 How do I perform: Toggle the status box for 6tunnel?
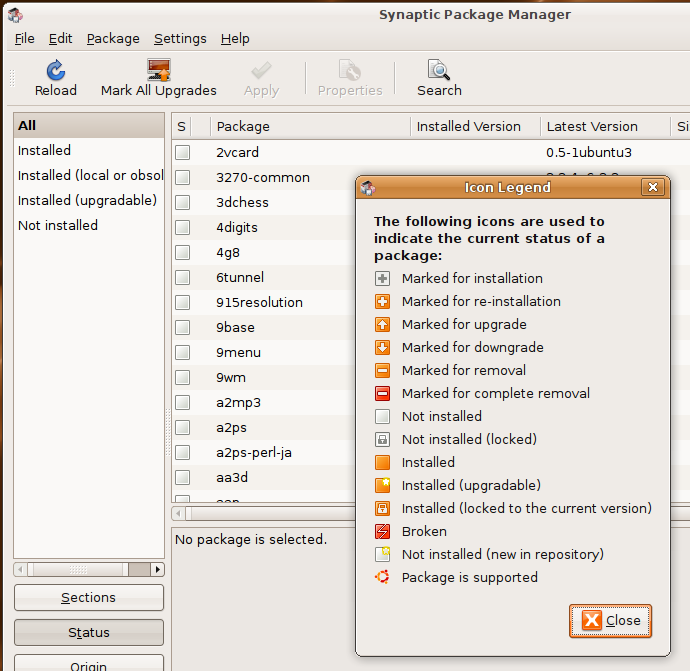coord(183,278)
